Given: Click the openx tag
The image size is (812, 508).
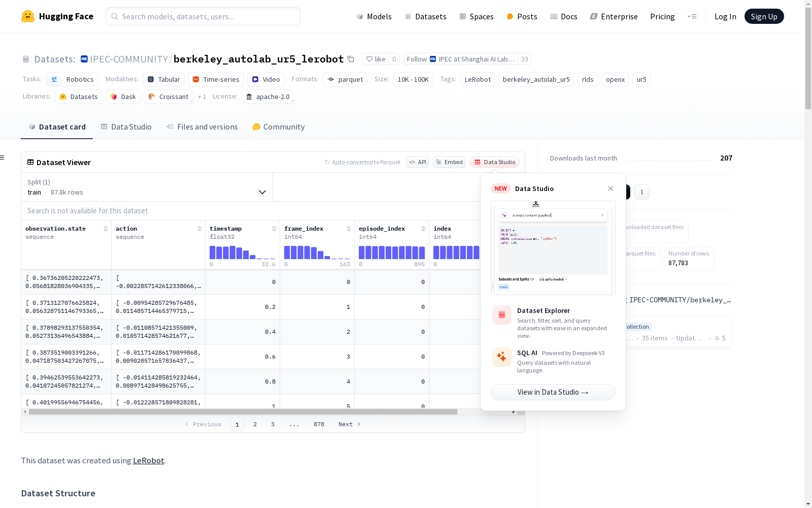Looking at the screenshot, I should tap(615, 79).
